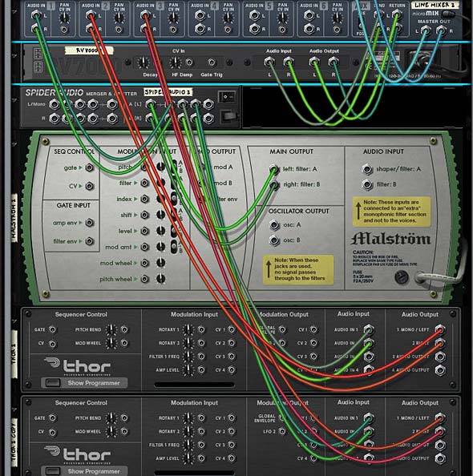Click Thor 1 Modulation Input CV 1 jack
473x476 pixels.
coord(232,329)
